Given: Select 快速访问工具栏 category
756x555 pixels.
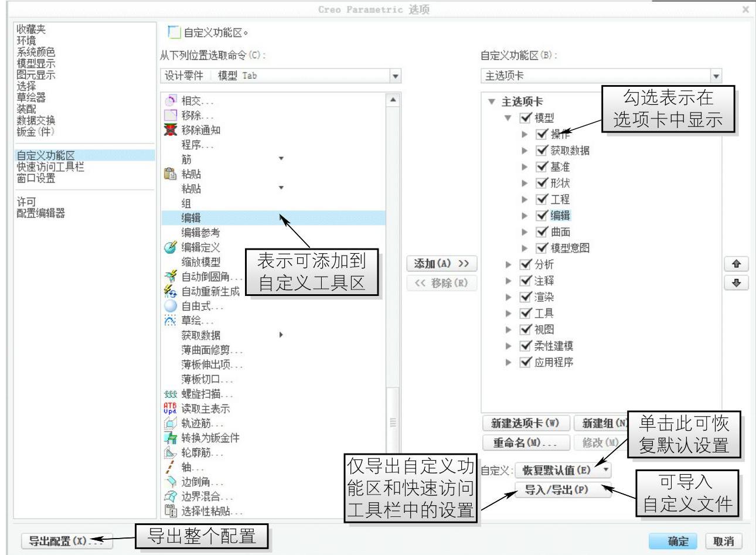Looking at the screenshot, I should [x=50, y=166].
